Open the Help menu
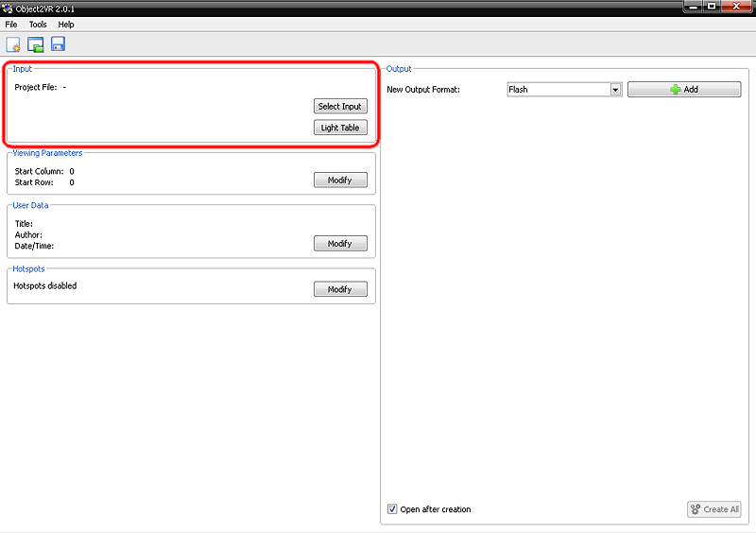The width and height of the screenshot is (756, 533). (x=66, y=25)
